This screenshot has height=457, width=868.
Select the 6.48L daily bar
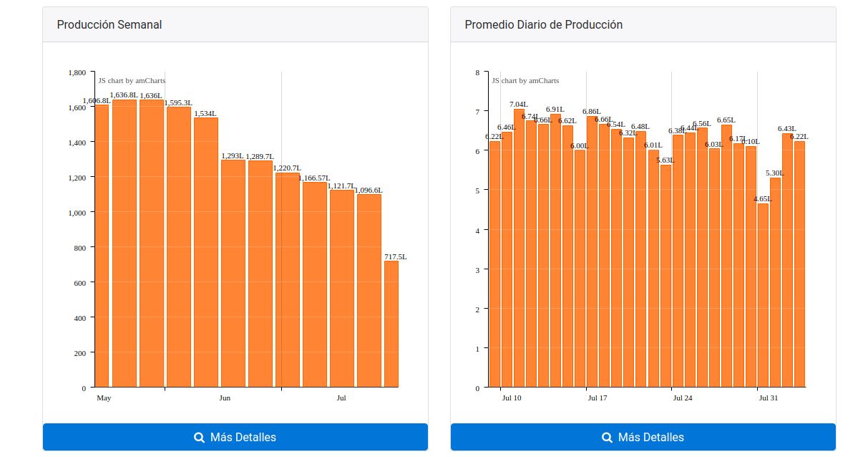point(640,259)
